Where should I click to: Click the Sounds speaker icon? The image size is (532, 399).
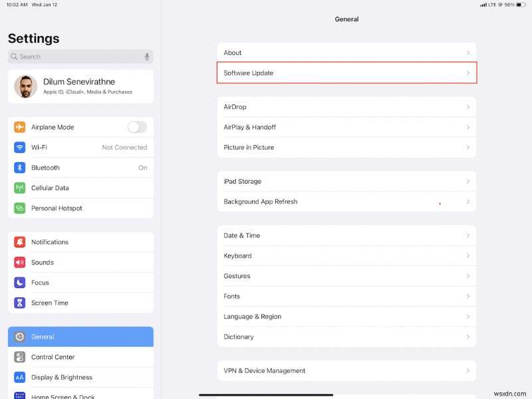(20, 262)
